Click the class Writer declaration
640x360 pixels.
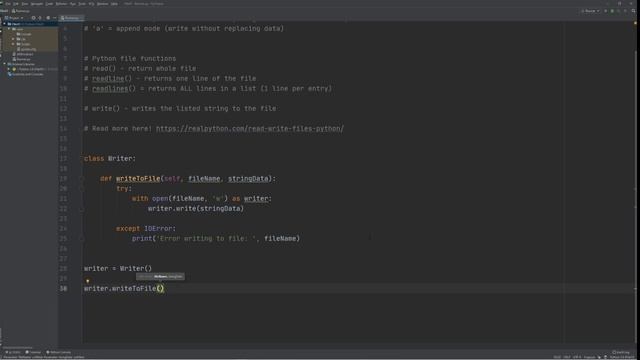coord(110,158)
